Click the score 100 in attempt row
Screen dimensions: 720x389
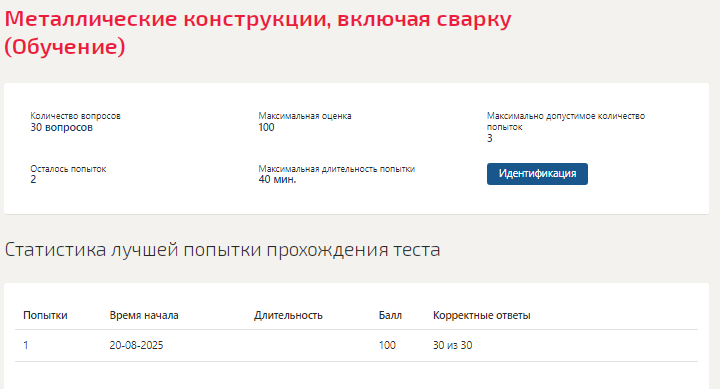pos(387,345)
